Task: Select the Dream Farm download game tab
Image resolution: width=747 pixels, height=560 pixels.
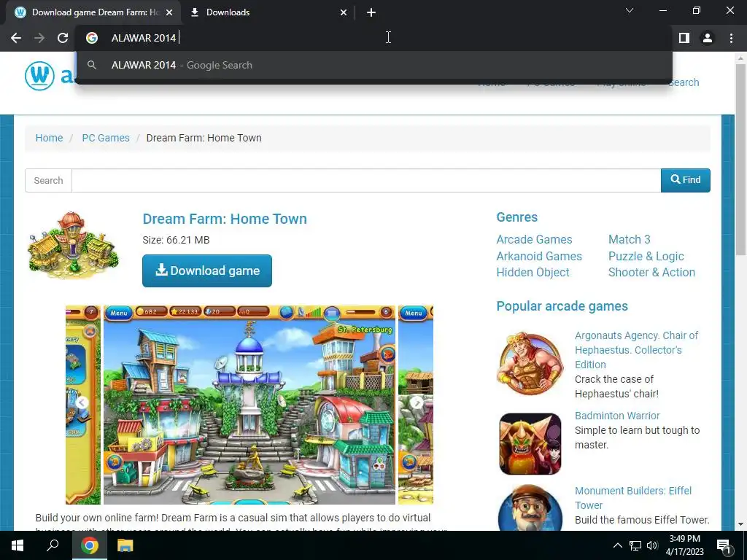Action: [93, 12]
